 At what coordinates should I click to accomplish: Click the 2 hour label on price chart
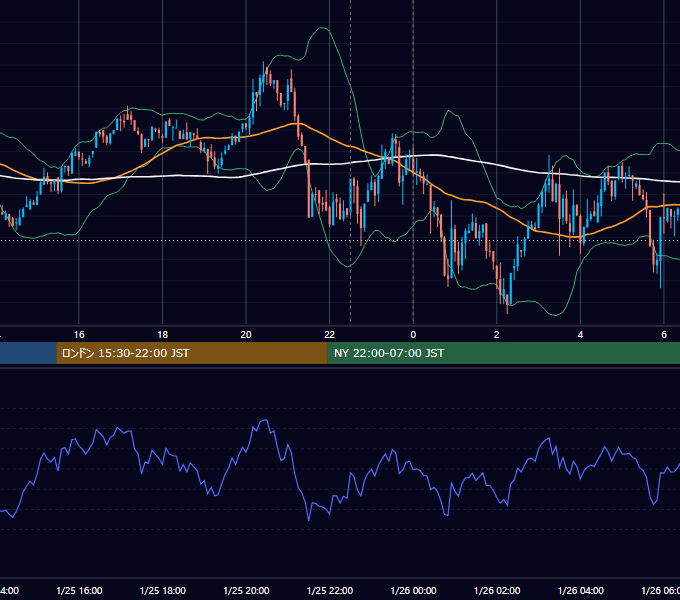click(497, 335)
